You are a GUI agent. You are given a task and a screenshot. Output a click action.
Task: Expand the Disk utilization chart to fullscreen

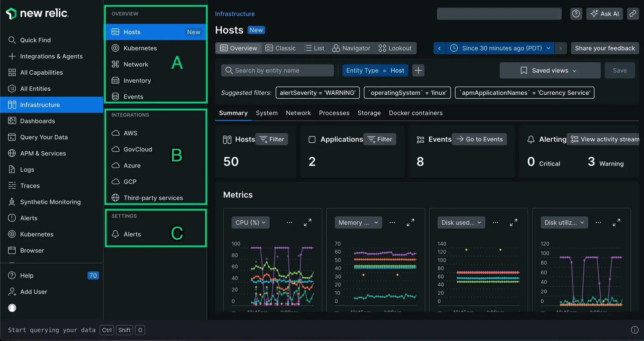[616, 223]
